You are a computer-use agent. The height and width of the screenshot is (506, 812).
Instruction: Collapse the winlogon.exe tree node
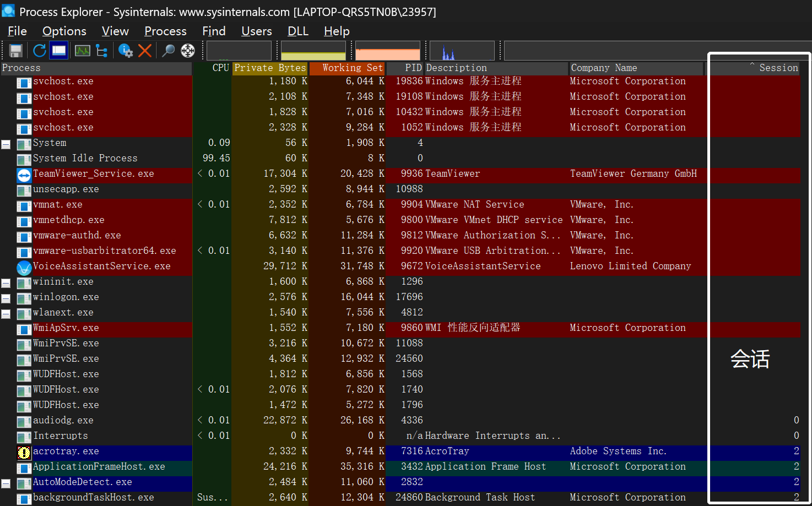[x=6, y=298]
